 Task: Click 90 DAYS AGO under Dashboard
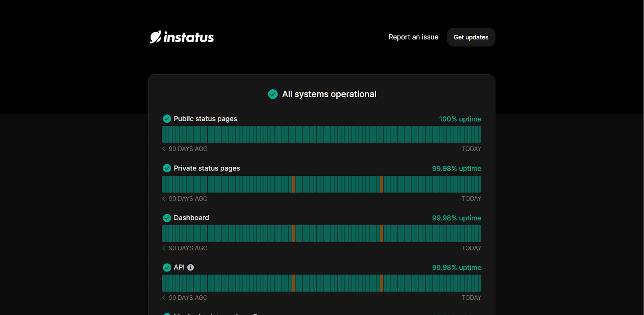[188, 248]
